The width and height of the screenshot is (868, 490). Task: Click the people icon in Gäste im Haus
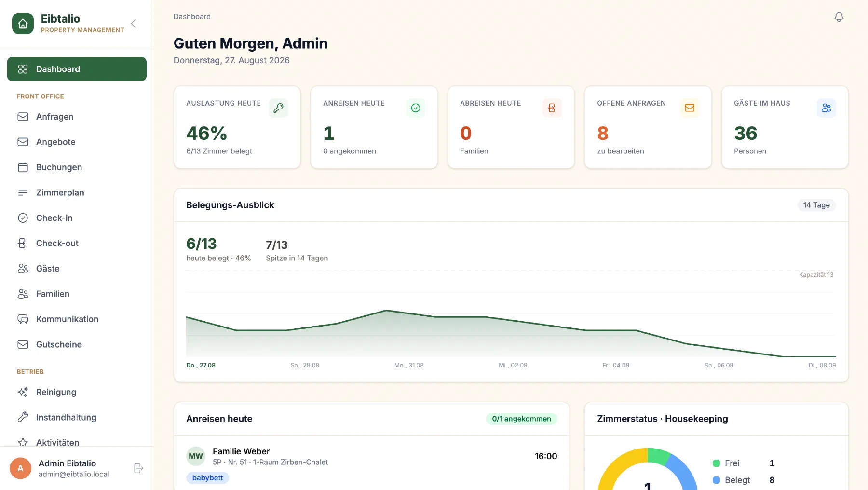click(x=827, y=108)
